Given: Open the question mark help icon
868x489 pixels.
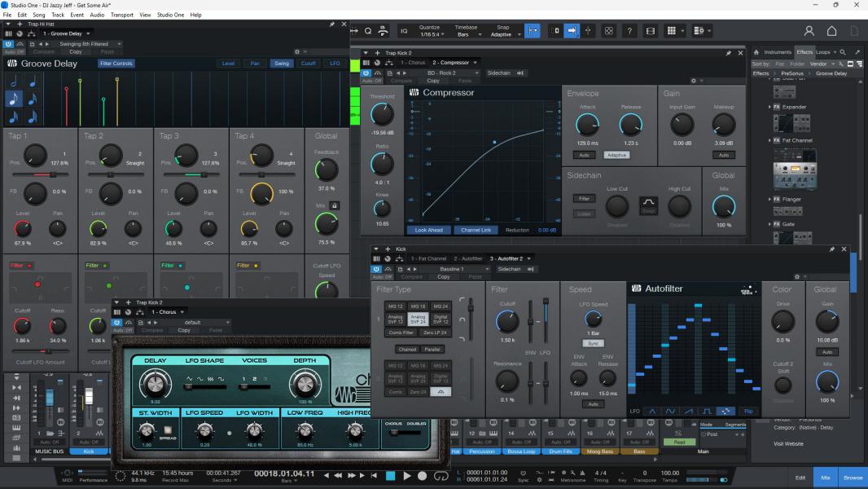Looking at the screenshot, I should (629, 30).
